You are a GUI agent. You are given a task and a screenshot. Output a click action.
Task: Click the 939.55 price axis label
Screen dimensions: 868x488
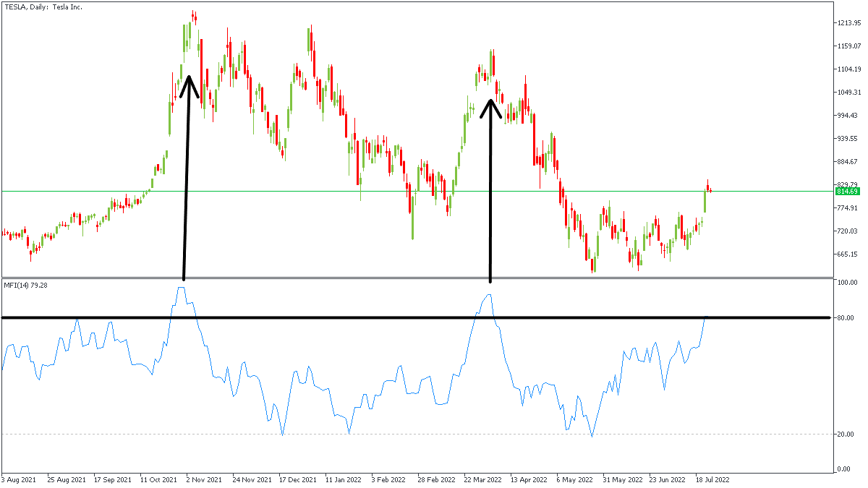click(848, 139)
